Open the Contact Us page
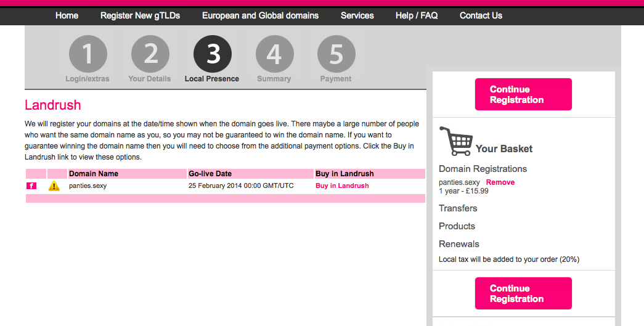Viewport: 644px width, 326px height. 481,15
